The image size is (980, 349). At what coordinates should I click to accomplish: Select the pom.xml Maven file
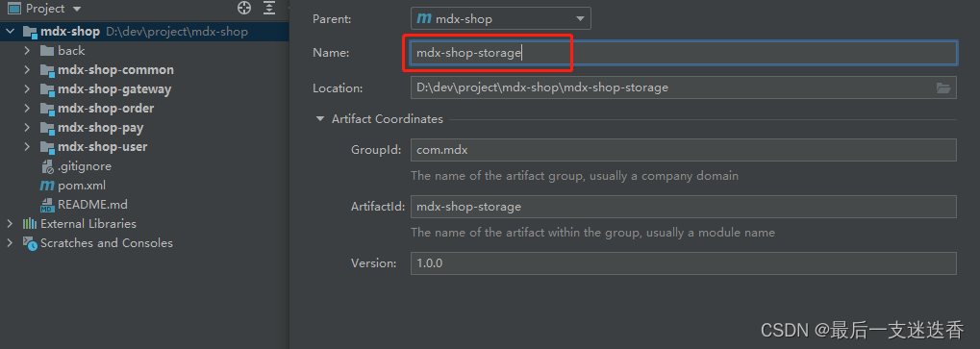pos(72,186)
